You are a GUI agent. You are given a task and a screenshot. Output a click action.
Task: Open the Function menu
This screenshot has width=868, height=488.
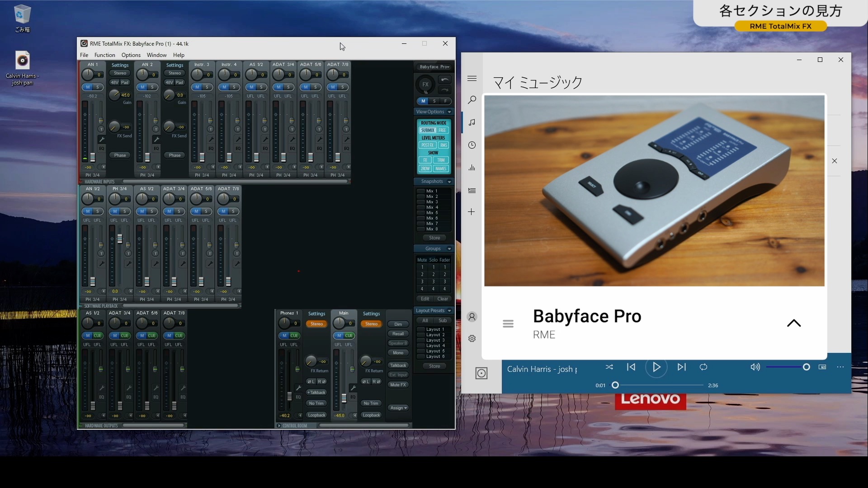tap(104, 55)
